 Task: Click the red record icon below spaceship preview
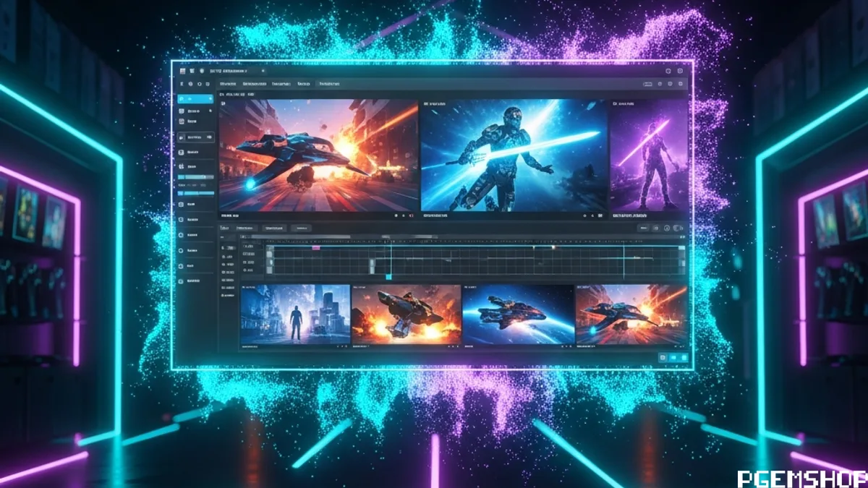411,215
